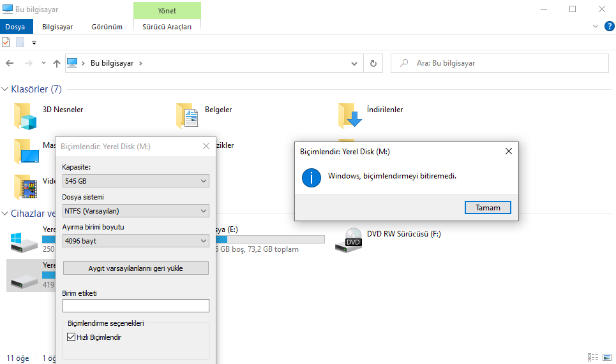Click '3D Nesneler' folder name
616x364 pixels.
(x=63, y=110)
